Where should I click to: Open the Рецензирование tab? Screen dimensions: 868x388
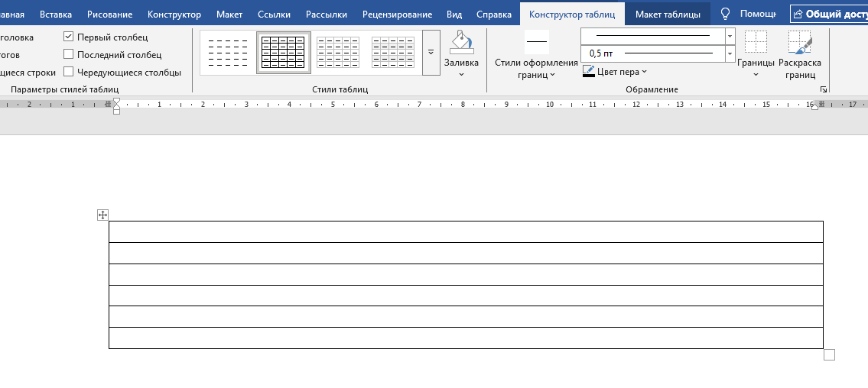click(397, 15)
